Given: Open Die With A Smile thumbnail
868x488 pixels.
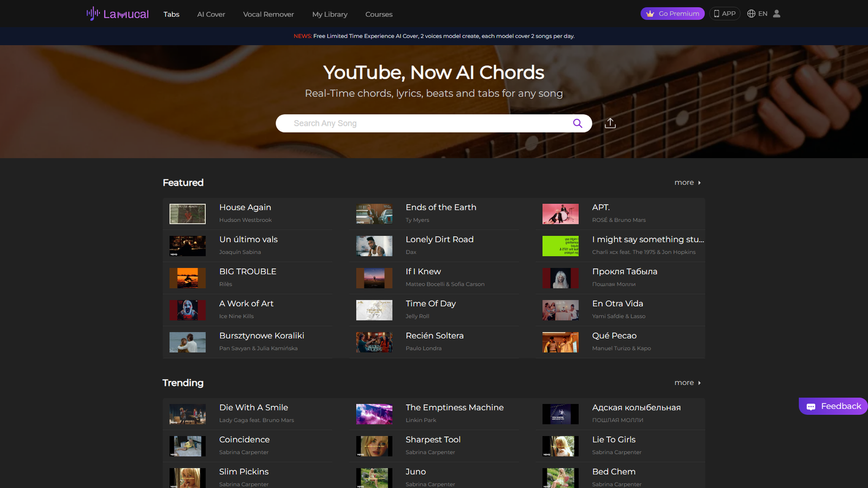Looking at the screenshot, I should 188,414.
